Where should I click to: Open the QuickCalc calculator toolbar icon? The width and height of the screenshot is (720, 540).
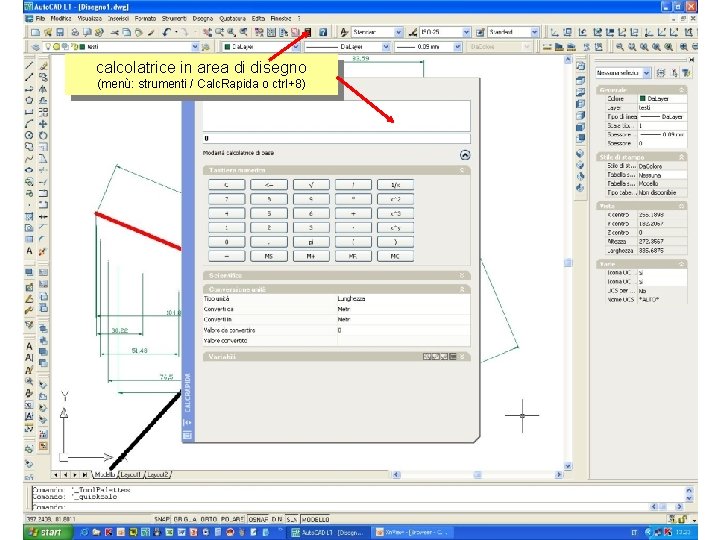tap(308, 32)
